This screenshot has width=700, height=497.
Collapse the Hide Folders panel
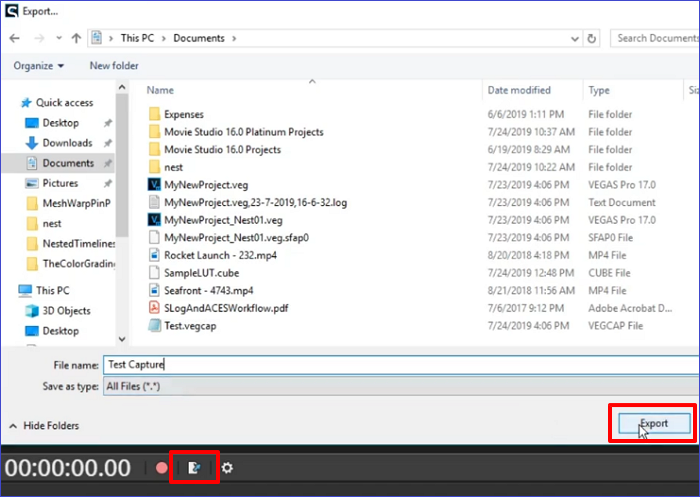coord(43,426)
